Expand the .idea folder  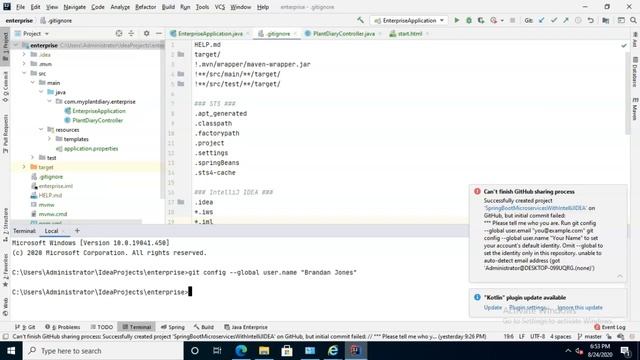pos(24,54)
